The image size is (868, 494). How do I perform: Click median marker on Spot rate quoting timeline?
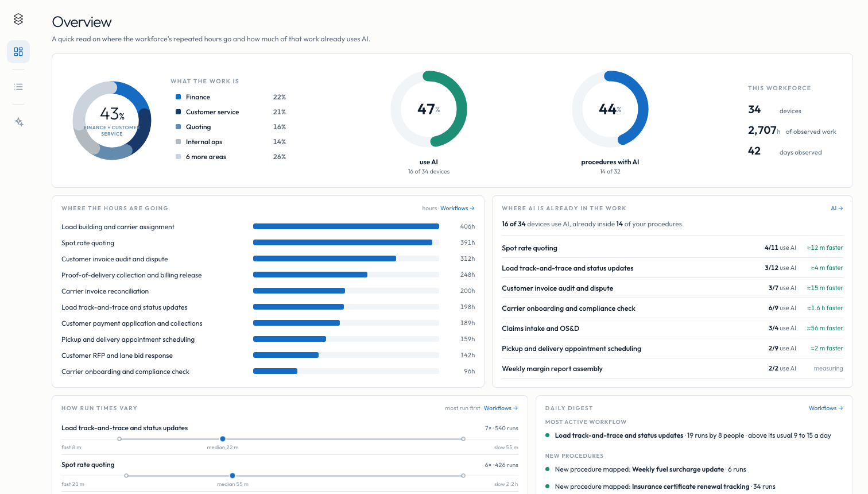click(232, 476)
